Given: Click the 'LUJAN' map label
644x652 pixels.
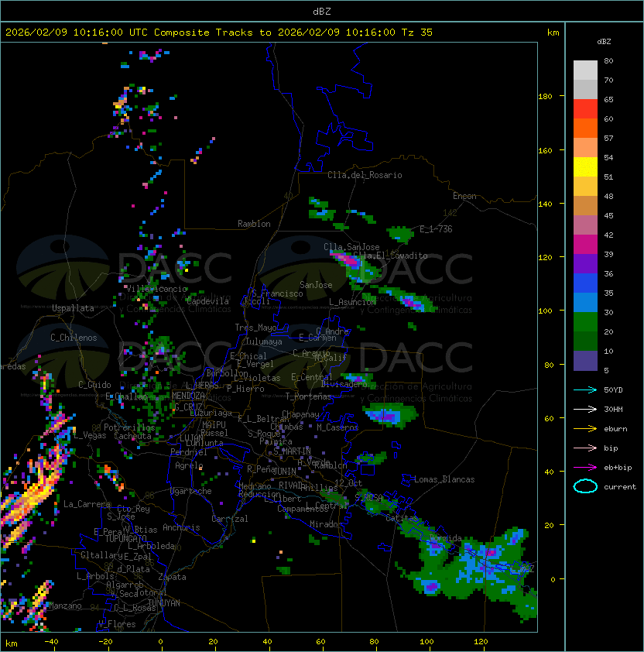Looking at the screenshot, I should (192, 438).
